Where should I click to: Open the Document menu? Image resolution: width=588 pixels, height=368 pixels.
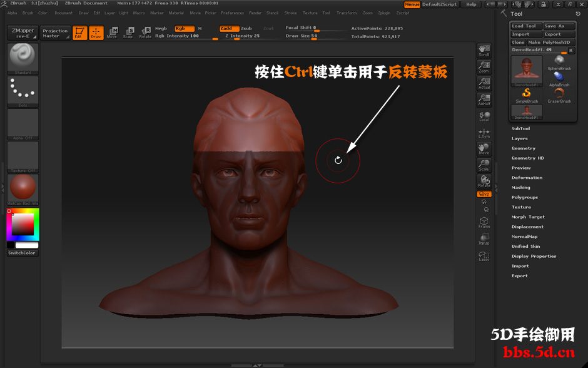(x=63, y=13)
